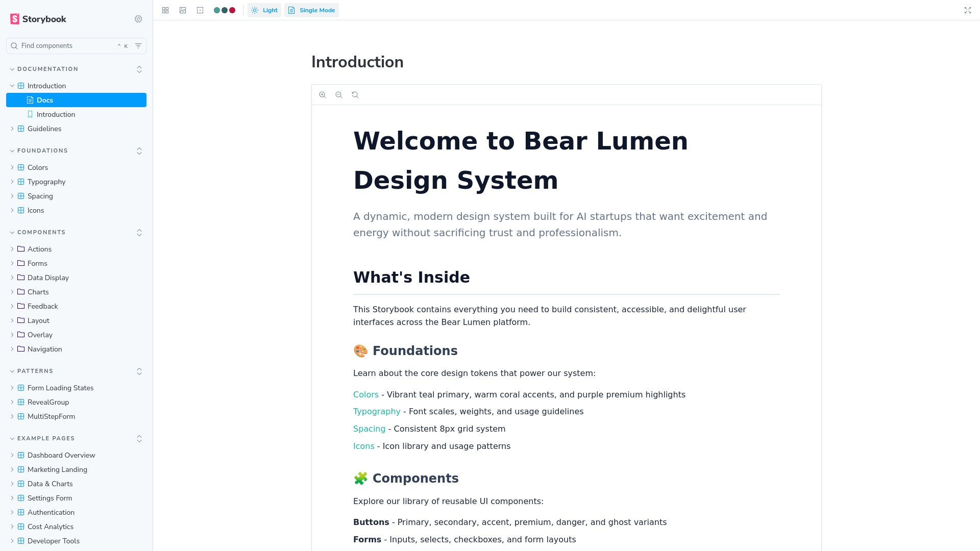Collapse the Example Pages section header
The height and width of the screenshot is (551, 980).
42,439
